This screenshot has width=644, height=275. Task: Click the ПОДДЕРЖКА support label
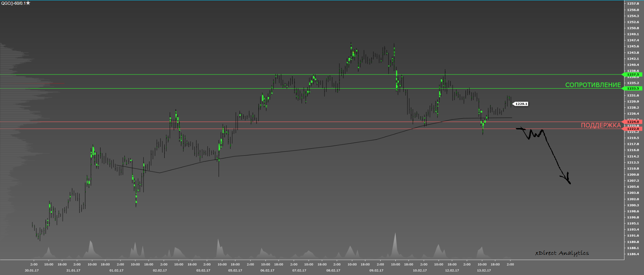[x=600, y=125]
